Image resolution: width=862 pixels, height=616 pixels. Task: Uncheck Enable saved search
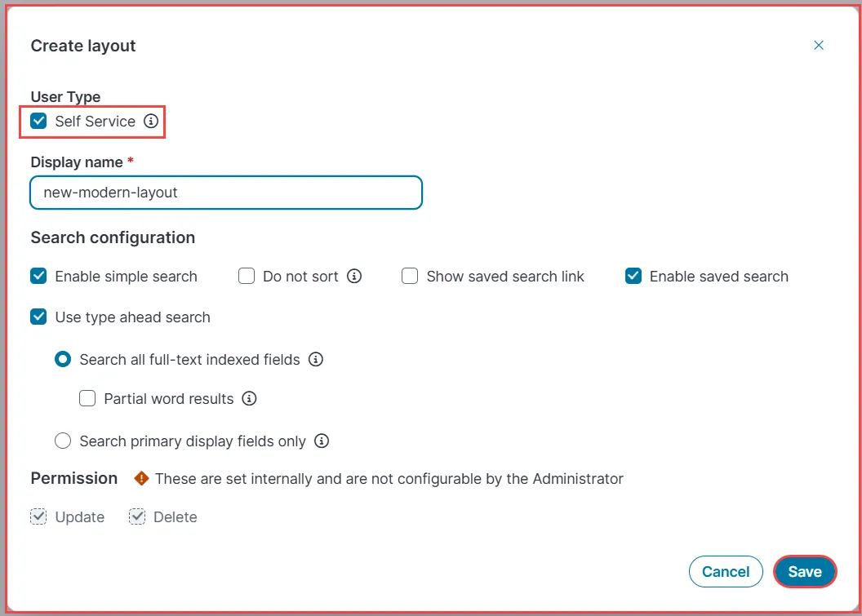click(x=633, y=276)
